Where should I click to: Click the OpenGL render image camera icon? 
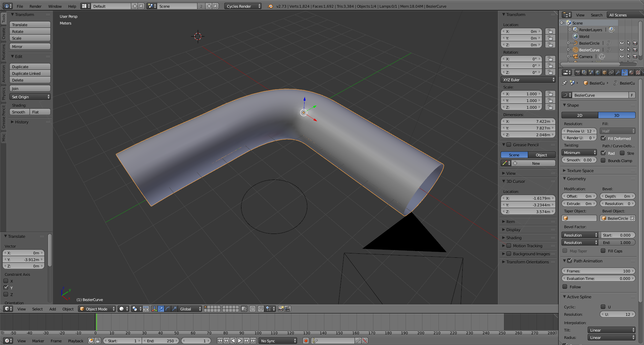[x=281, y=309]
